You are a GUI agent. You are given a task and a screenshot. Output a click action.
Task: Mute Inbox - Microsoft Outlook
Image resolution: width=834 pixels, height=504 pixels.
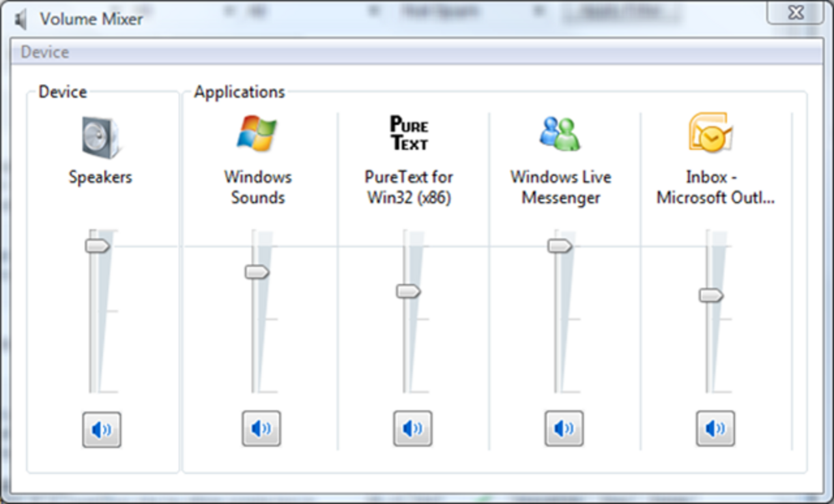click(715, 428)
